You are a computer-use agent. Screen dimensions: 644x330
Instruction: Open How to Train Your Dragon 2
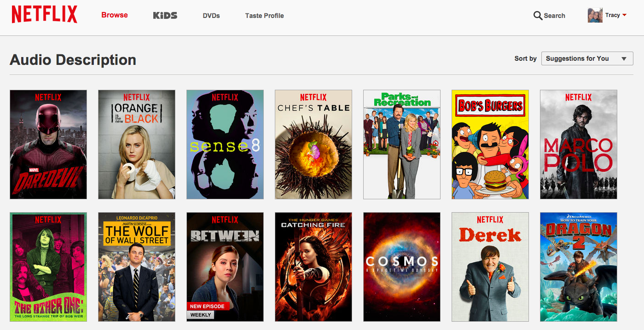(579, 267)
